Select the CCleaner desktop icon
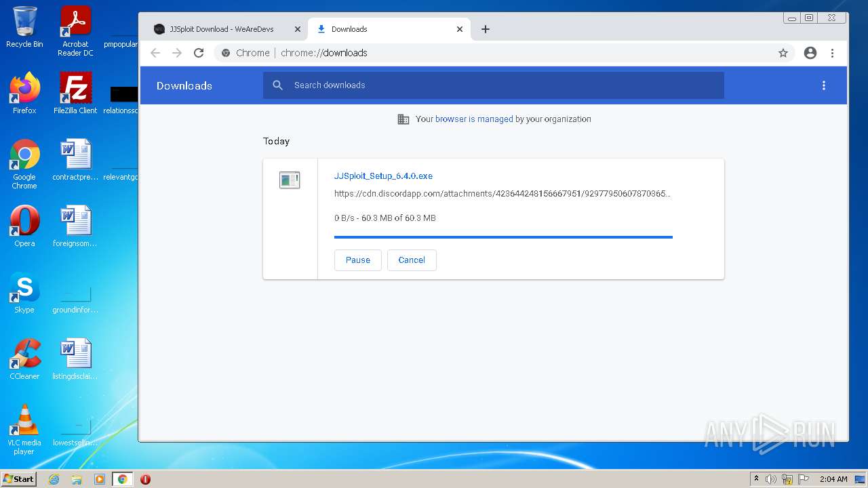The width and height of the screenshot is (868, 488). coord(24,359)
